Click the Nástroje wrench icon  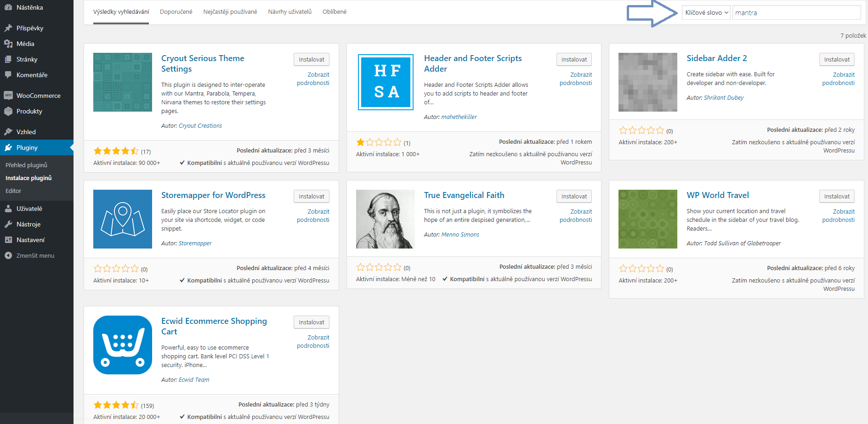(x=8, y=224)
